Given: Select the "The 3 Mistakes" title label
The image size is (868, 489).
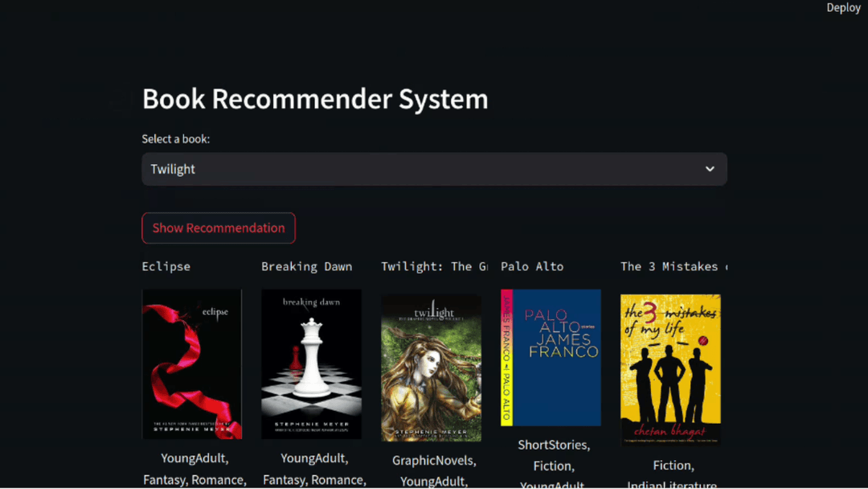Looking at the screenshot, I should 674,266.
